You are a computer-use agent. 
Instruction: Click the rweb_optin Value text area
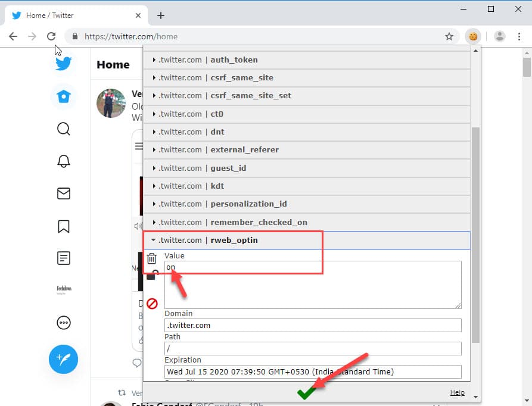click(313, 285)
